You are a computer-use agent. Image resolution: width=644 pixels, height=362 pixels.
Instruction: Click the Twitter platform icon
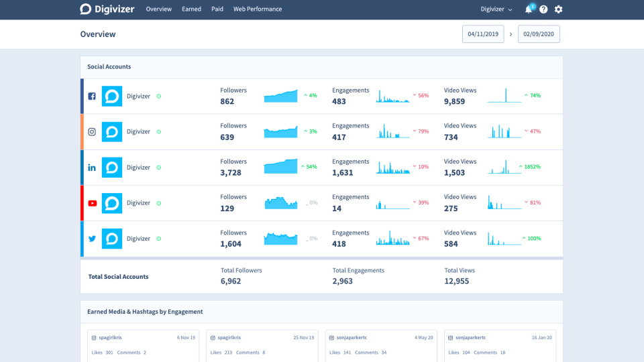pyautogui.click(x=92, y=239)
